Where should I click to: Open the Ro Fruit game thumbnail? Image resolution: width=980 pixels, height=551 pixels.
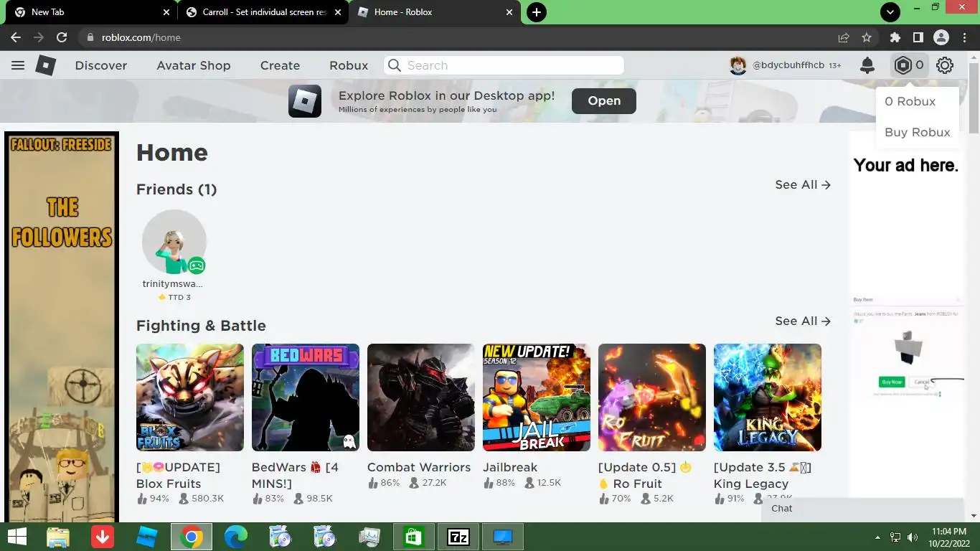click(652, 397)
